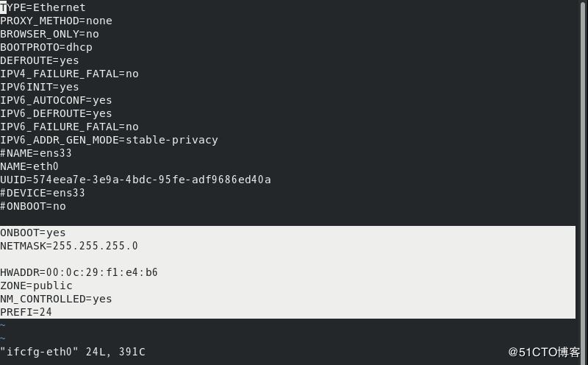The height and width of the screenshot is (365, 588).
Task: Click the NETMASK=255.255.255.0 line
Action: [69, 246]
